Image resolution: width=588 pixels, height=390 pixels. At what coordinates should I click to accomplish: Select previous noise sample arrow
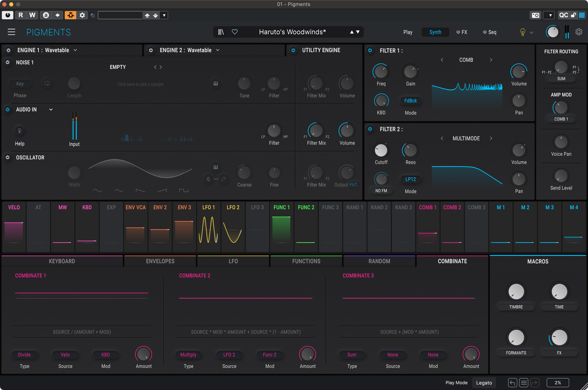pos(155,67)
